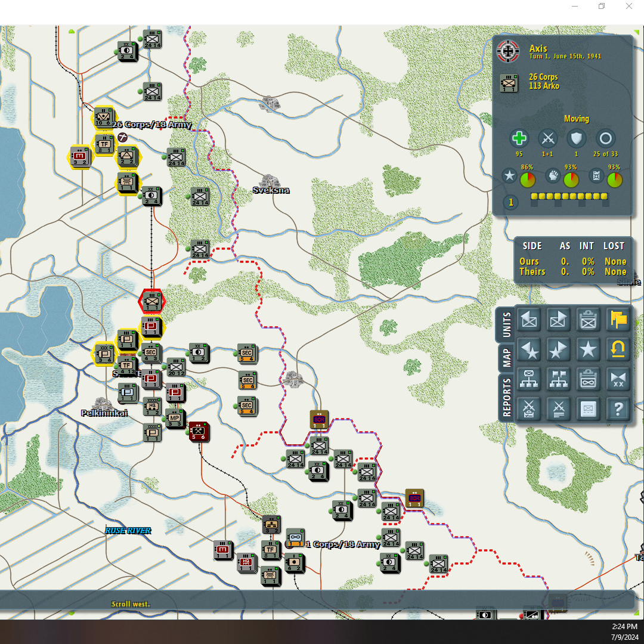The width and height of the screenshot is (644, 644).
Task: Click the 26 Corps/18 Army map label
Action: [x=151, y=125]
